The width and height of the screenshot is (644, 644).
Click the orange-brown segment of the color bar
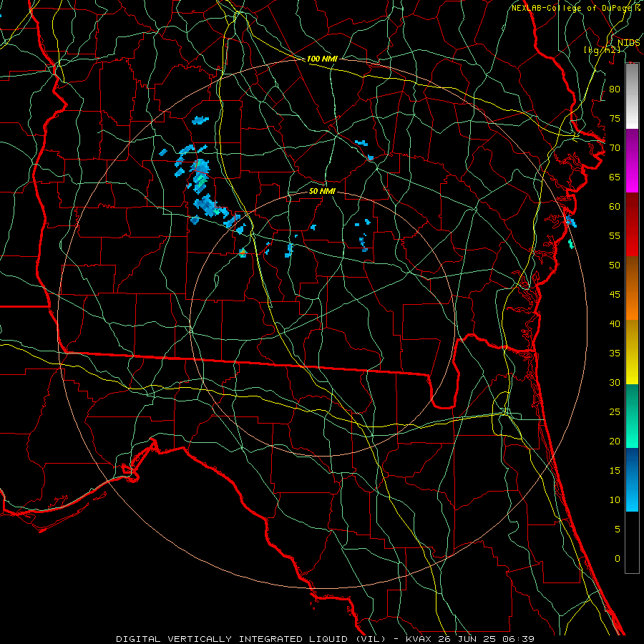click(632, 288)
